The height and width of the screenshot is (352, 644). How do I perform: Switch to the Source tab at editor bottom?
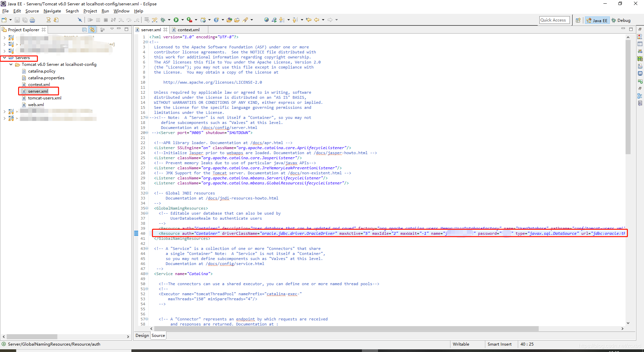click(158, 336)
